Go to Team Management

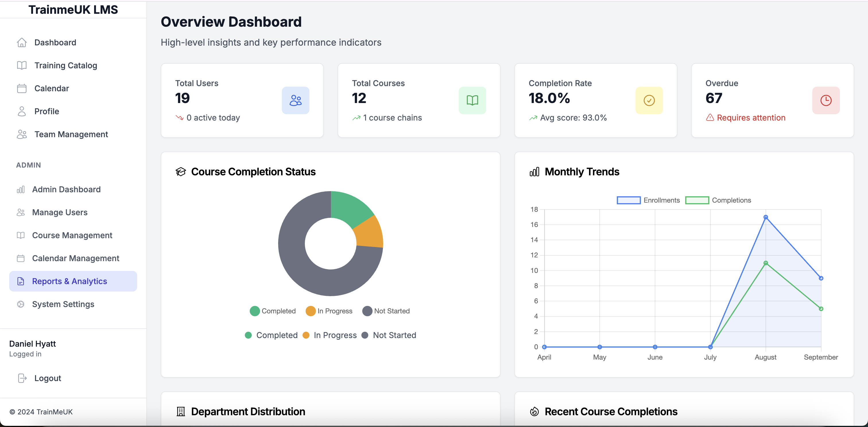tap(73, 134)
